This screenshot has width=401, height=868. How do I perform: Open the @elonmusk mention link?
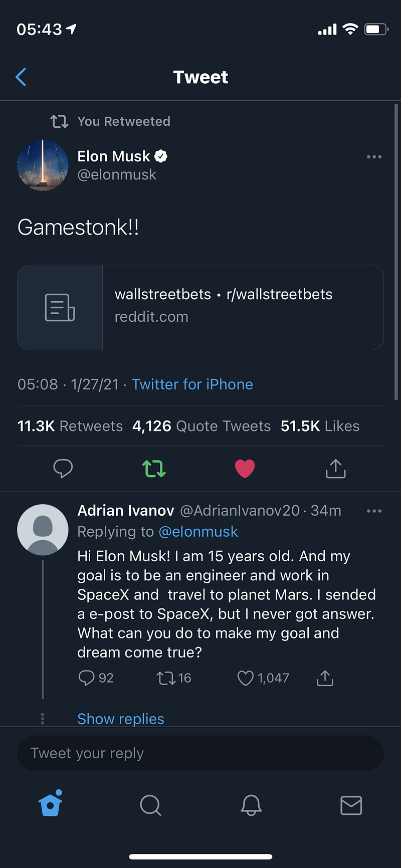[198, 532]
